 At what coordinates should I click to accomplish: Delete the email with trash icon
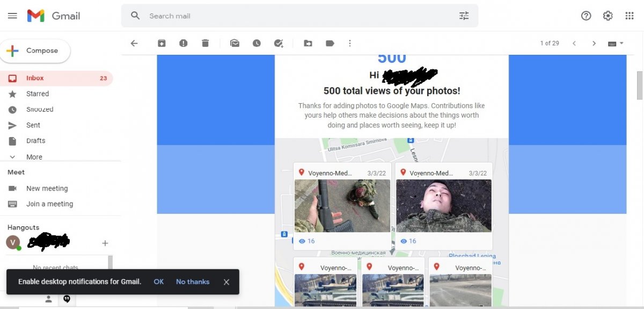pos(205,44)
